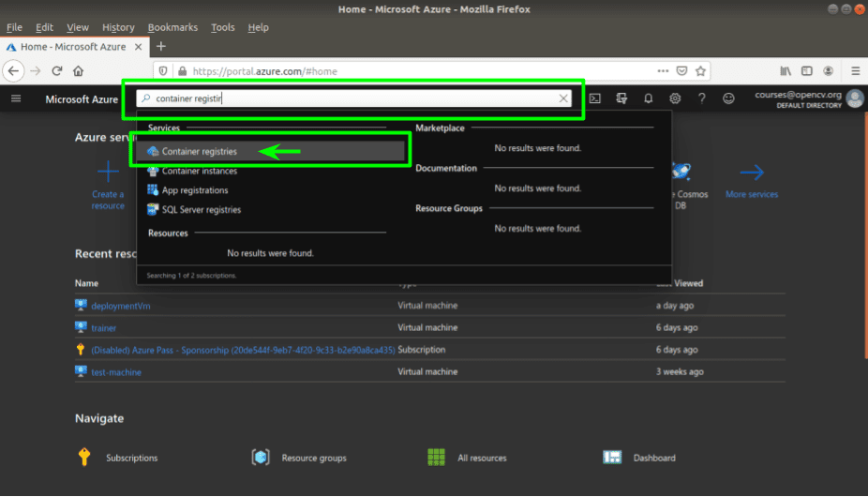This screenshot has height=497, width=868.
Task: Open feedback smiley icon
Action: tap(728, 98)
